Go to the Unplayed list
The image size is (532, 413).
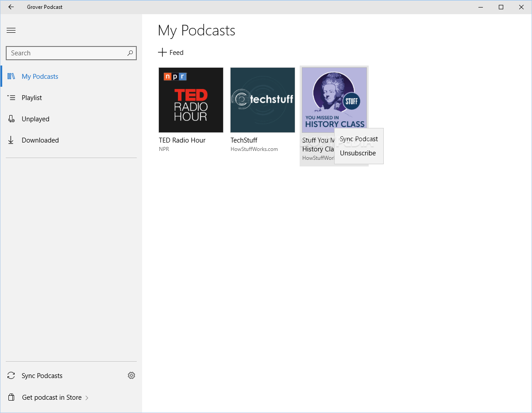(35, 119)
